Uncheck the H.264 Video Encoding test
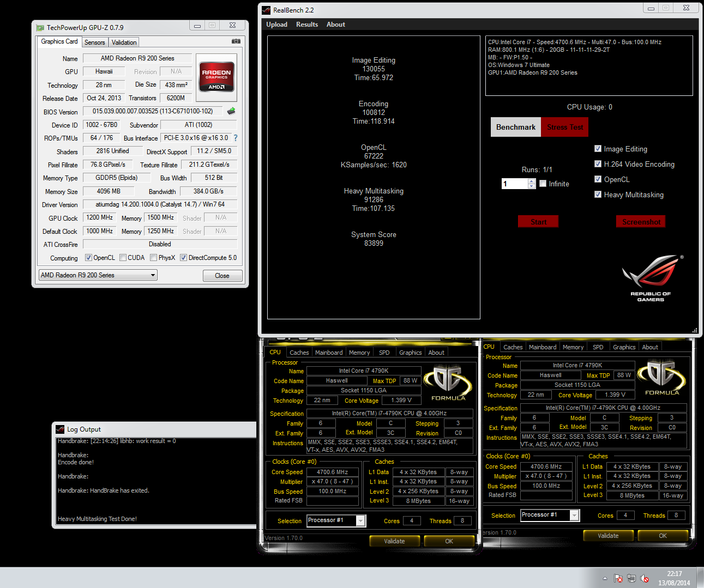This screenshot has width=704, height=588. pyautogui.click(x=598, y=164)
